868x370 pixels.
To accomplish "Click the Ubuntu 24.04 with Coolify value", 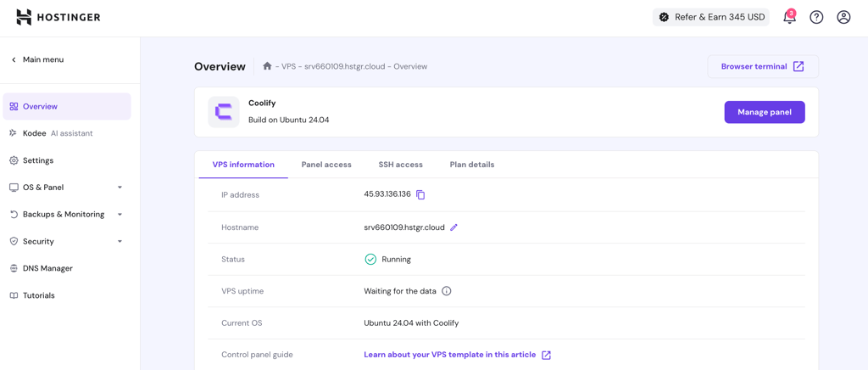I will 411,323.
